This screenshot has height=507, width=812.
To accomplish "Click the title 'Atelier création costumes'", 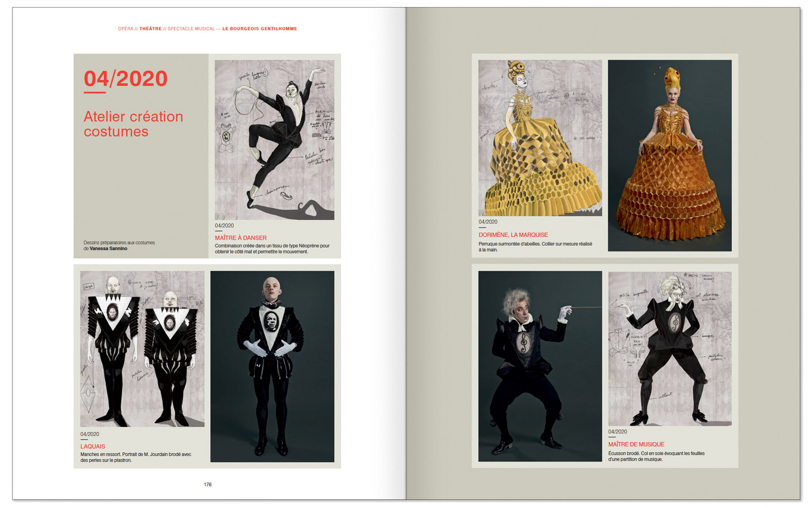I will pos(133,124).
